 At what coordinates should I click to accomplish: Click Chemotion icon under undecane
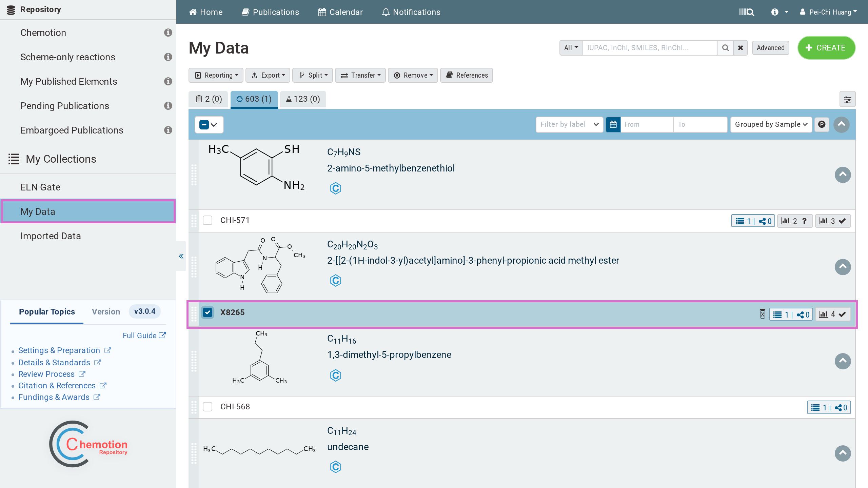coord(335,467)
